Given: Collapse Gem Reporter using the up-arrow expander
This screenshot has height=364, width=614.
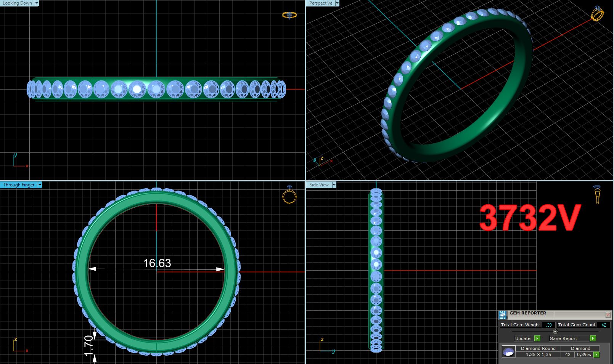Looking at the screenshot, I should (555, 332).
